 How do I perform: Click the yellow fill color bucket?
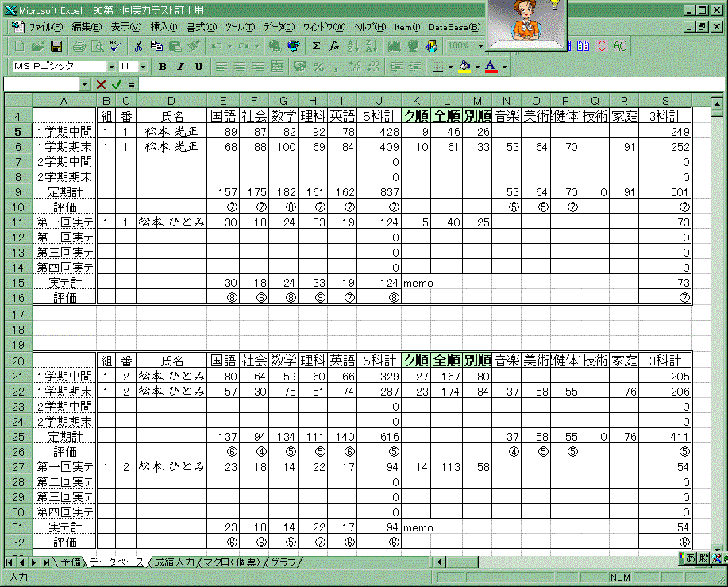point(465,67)
